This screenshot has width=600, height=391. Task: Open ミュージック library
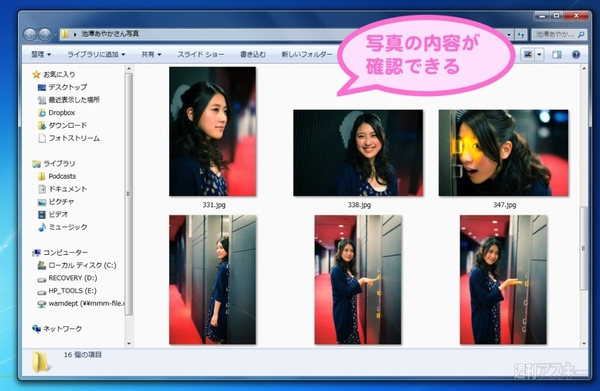(62, 227)
